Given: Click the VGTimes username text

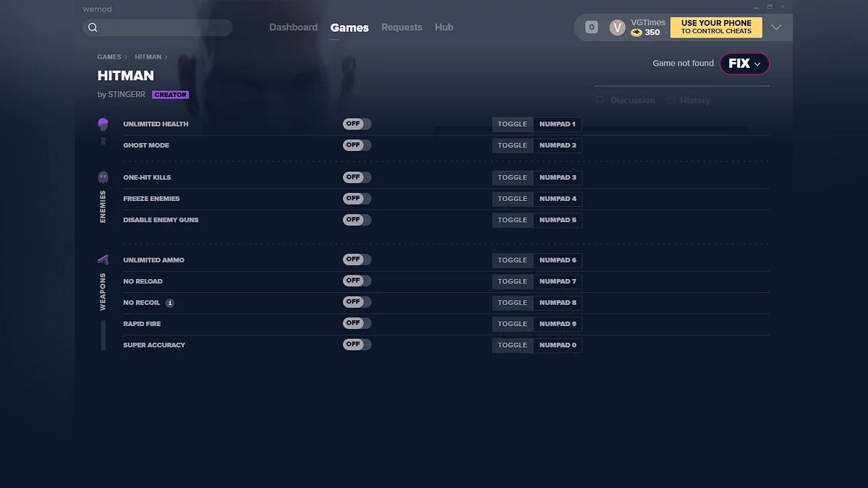Looking at the screenshot, I should [648, 22].
